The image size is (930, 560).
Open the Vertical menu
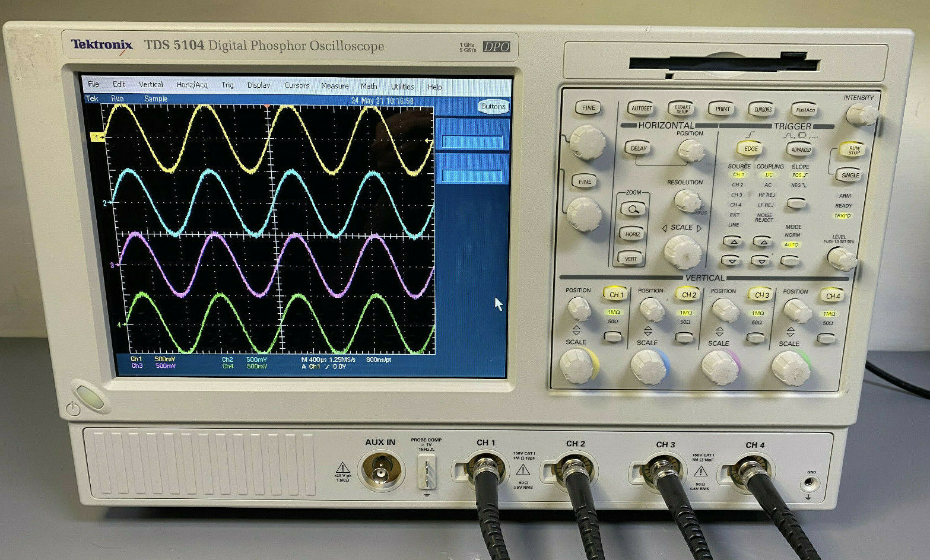point(151,84)
